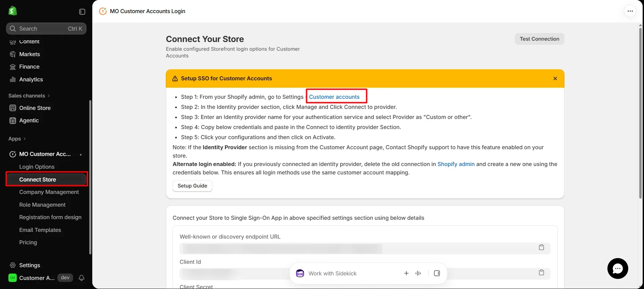The image size is (644, 289).
Task: Collapse the sidebar with the panel icon
Action: pyautogui.click(x=82, y=12)
